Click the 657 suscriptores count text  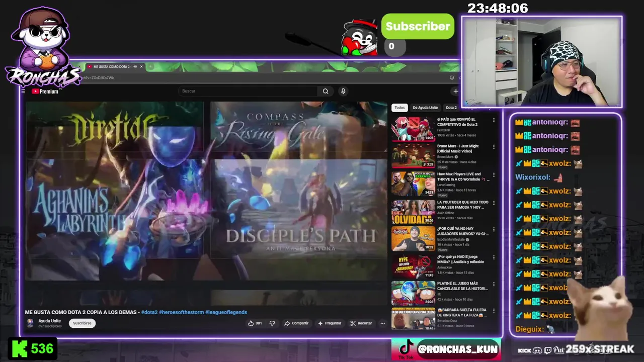click(x=50, y=326)
